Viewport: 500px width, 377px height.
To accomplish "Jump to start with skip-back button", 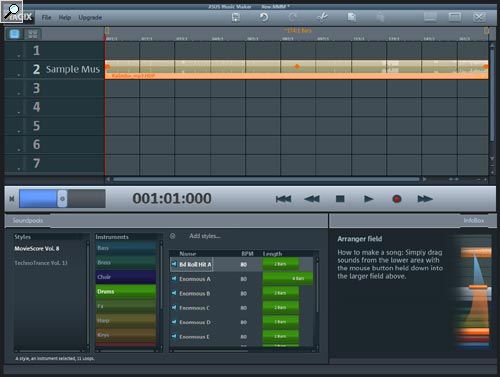I will (x=284, y=199).
